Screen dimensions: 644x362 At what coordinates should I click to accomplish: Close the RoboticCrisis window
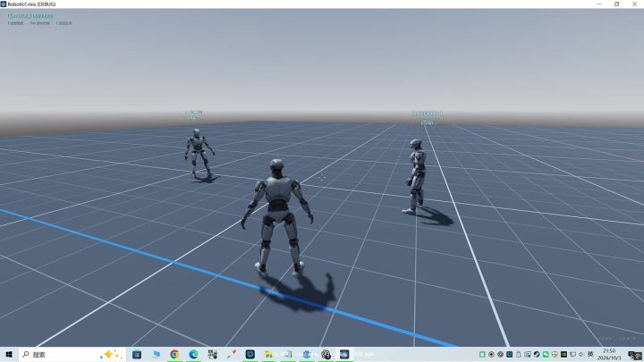pyautogui.click(x=634, y=4)
